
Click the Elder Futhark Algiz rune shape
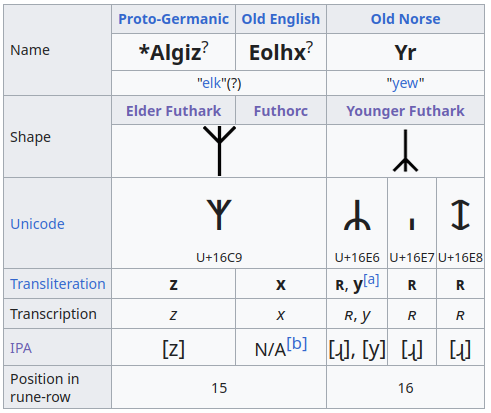219,151
